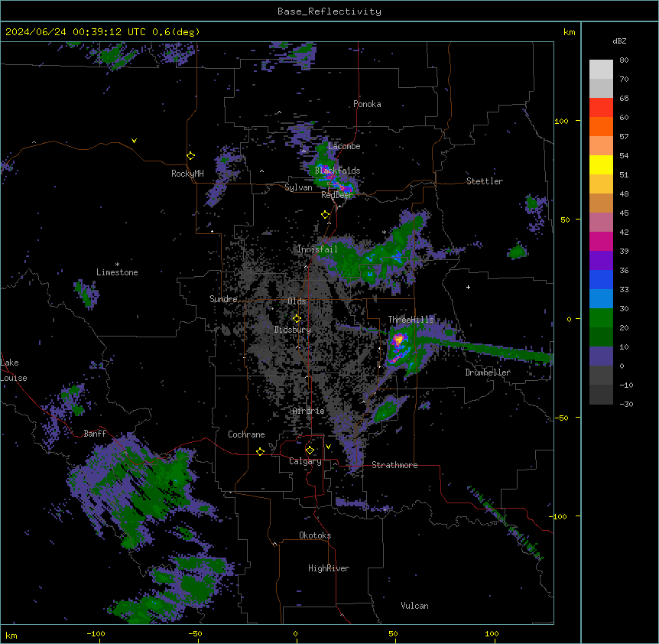The image size is (659, 644).
Task: Click the 100 tick on bottom axis
Action: click(492, 633)
